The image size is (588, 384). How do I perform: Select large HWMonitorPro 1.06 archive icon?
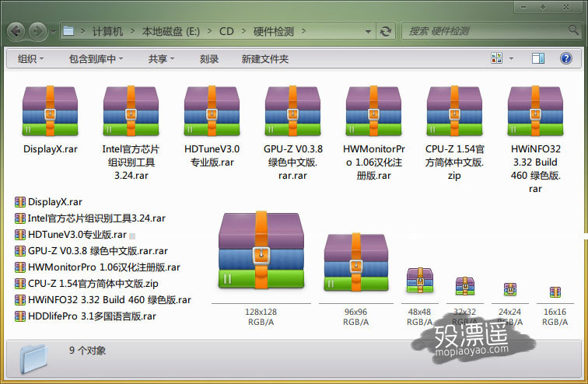click(x=373, y=111)
